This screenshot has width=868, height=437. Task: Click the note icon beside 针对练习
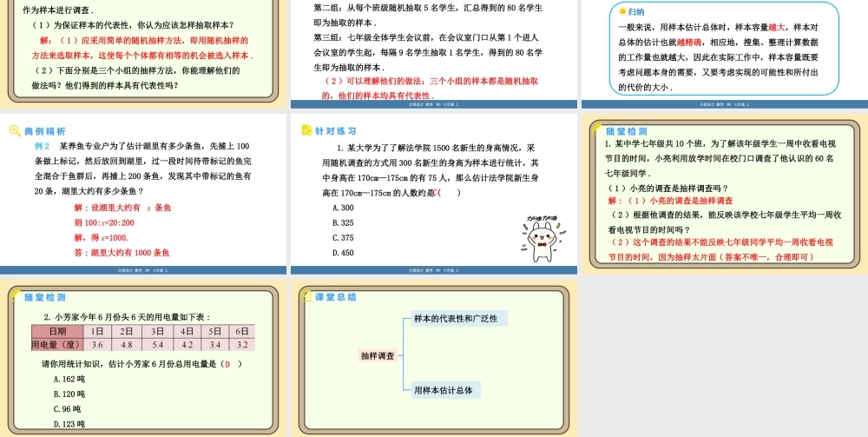tap(306, 130)
